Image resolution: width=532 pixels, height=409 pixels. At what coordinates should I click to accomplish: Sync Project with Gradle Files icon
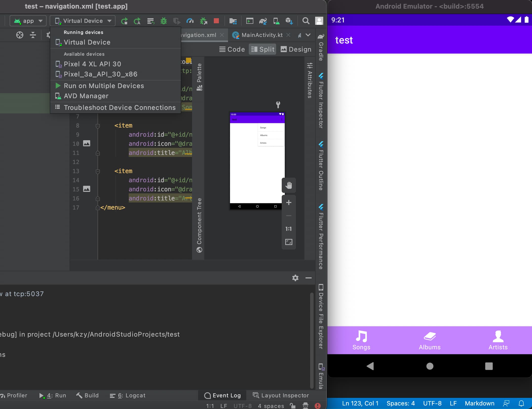(263, 21)
